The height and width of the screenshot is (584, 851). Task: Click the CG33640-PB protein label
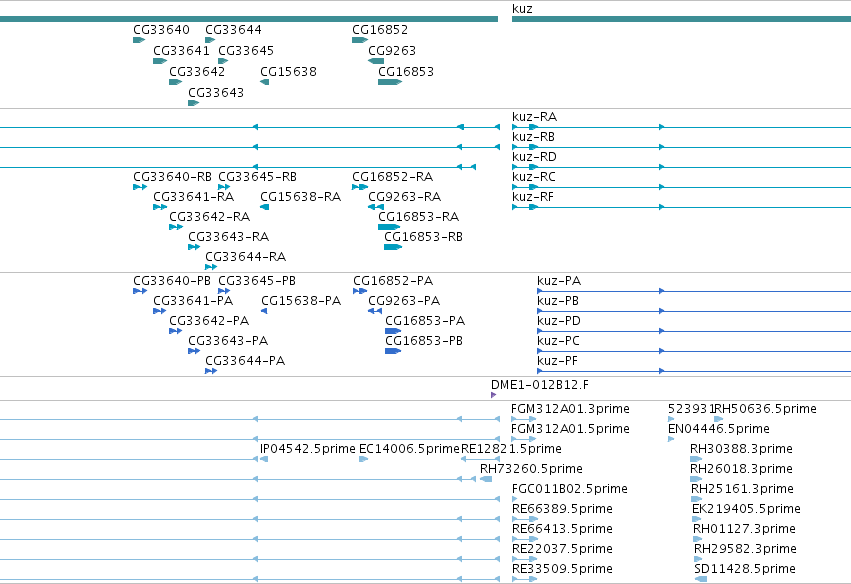[x=172, y=281]
